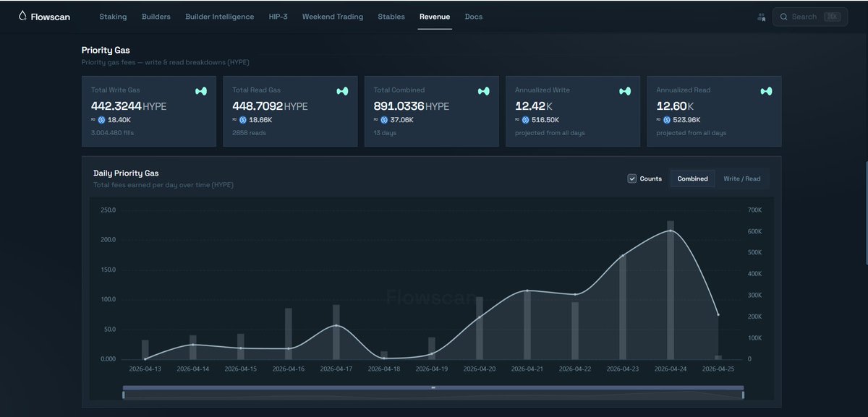Click the '3,004,480 fills' text
The image size is (868, 417).
tap(112, 133)
